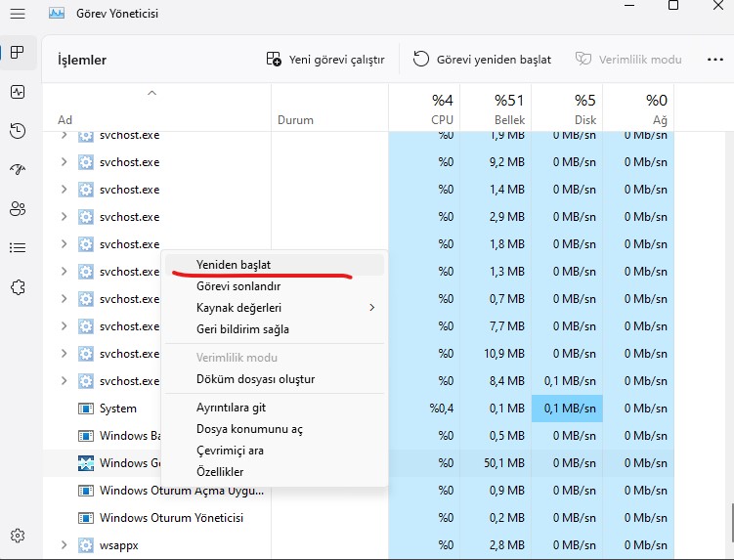Click Yeni görevi çalıştır button
The width and height of the screenshot is (734, 560).
[325, 60]
